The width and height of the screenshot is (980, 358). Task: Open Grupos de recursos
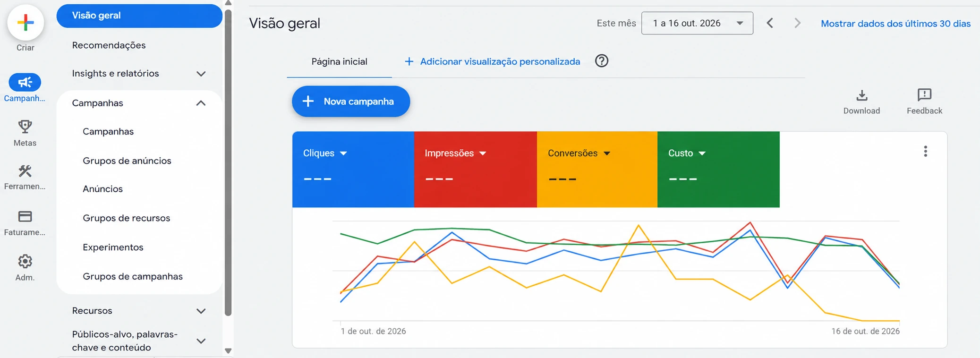(x=126, y=218)
